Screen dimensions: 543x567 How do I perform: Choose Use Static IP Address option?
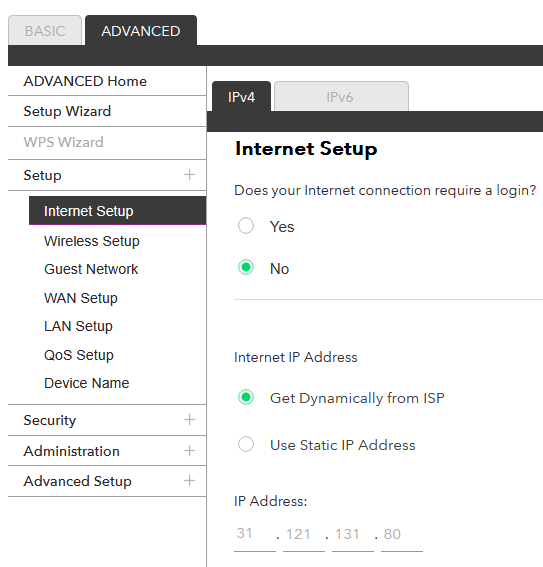(246, 444)
